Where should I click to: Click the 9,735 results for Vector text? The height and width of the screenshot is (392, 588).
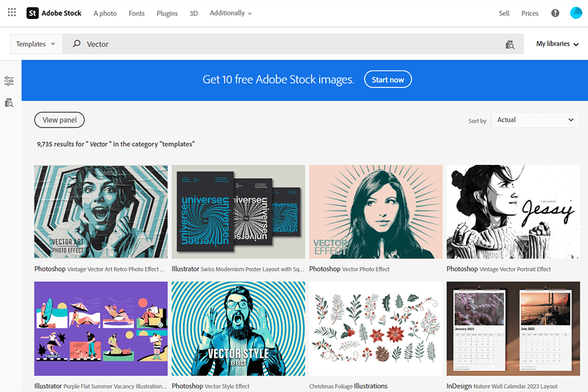[116, 144]
